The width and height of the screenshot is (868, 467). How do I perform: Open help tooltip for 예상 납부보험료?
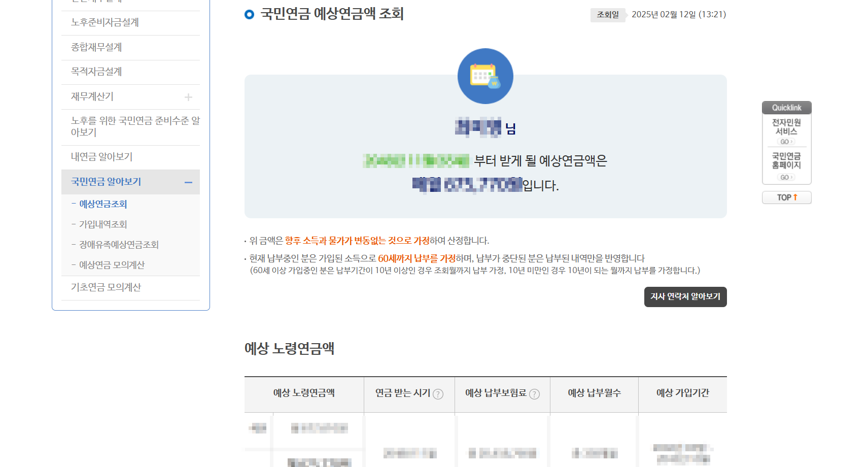click(535, 394)
